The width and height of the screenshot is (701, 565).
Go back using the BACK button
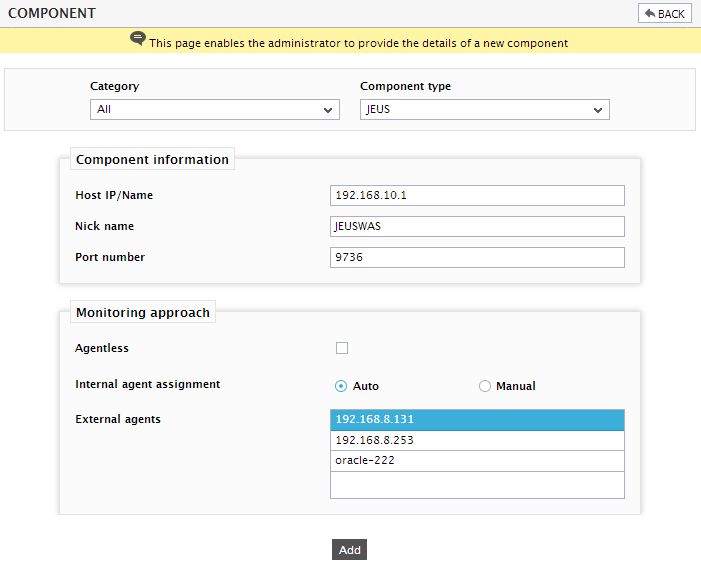coord(664,13)
